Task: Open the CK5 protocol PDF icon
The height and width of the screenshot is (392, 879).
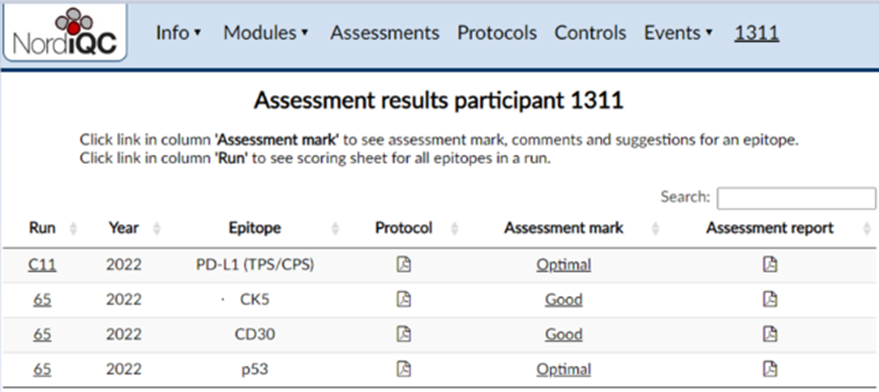Action: [404, 299]
